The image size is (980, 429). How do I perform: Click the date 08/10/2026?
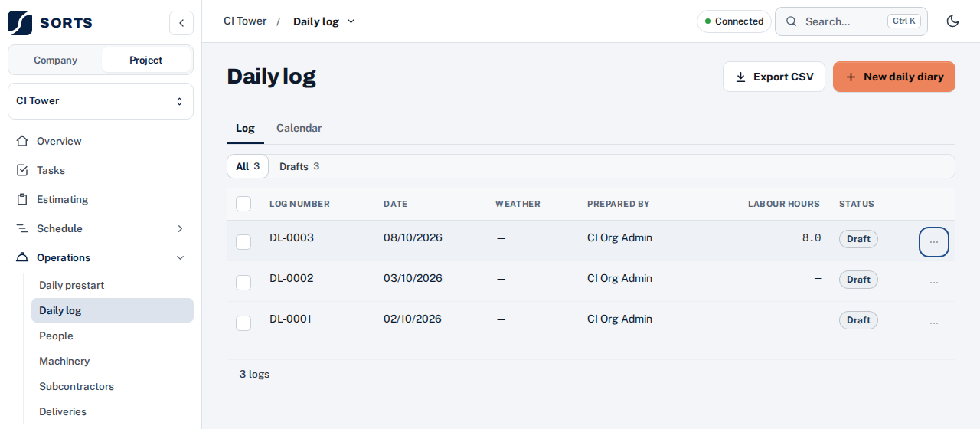[x=413, y=237]
